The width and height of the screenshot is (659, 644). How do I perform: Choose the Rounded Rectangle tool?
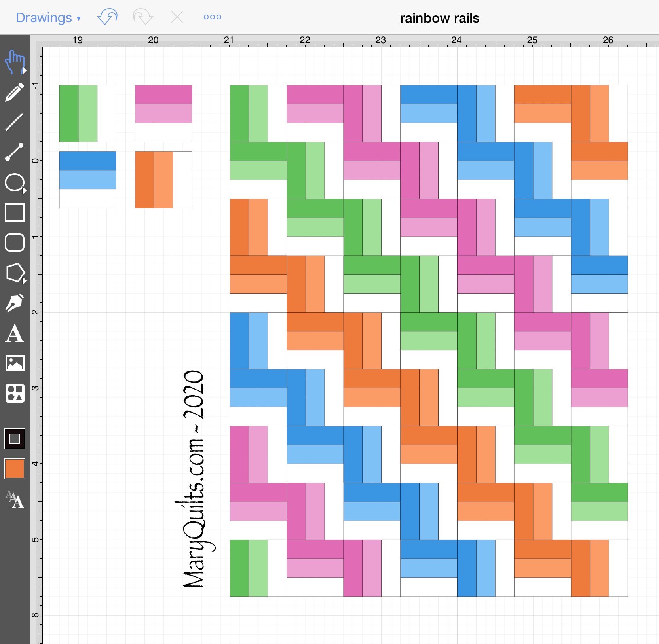click(15, 242)
